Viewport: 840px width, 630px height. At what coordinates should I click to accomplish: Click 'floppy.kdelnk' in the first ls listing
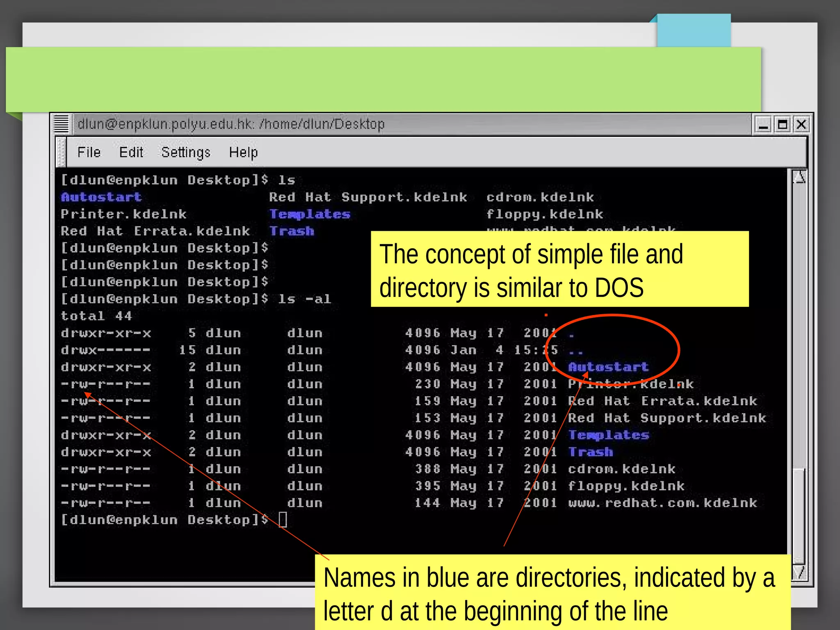[545, 214]
